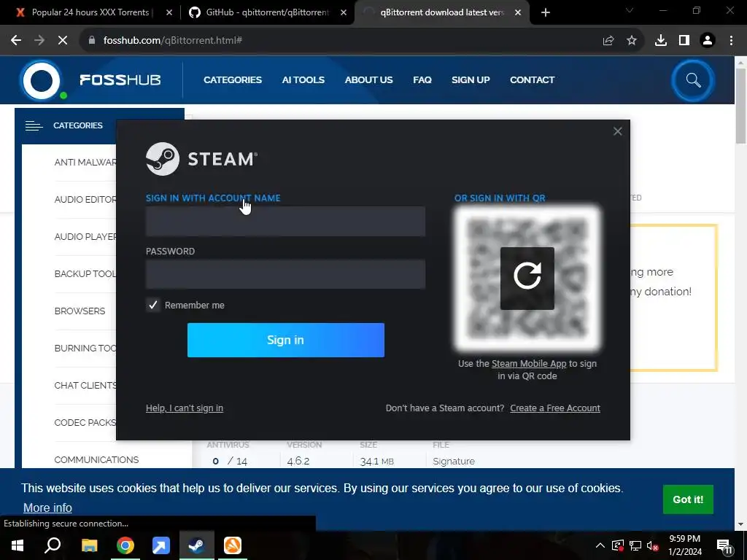The width and height of the screenshot is (747, 560).
Task: Bookmark this page with star icon
Action: tap(632, 41)
